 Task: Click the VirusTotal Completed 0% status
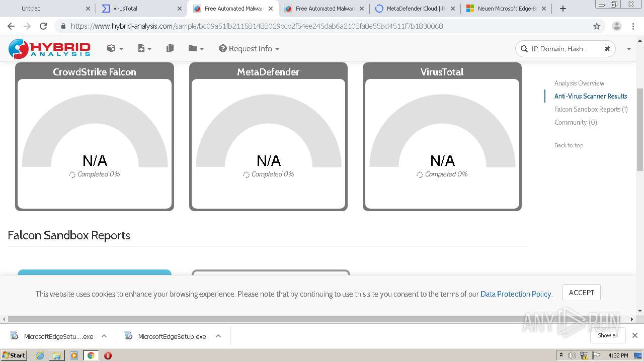(442, 174)
